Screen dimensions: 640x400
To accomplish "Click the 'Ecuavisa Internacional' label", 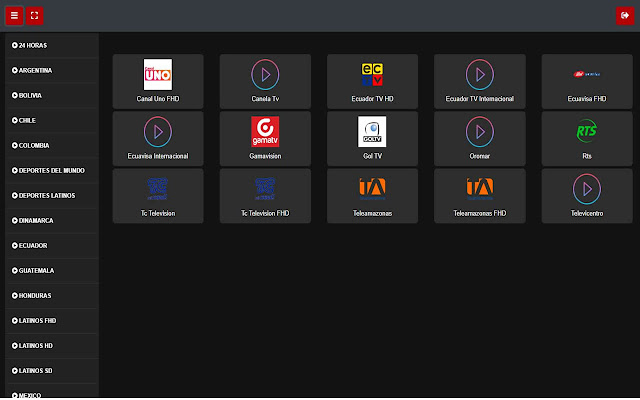I will point(158,156).
